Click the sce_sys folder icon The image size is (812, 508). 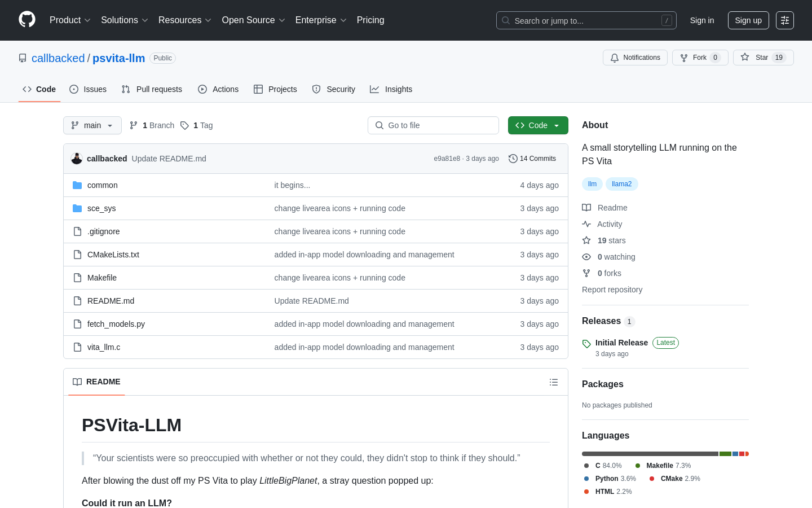[x=77, y=208]
